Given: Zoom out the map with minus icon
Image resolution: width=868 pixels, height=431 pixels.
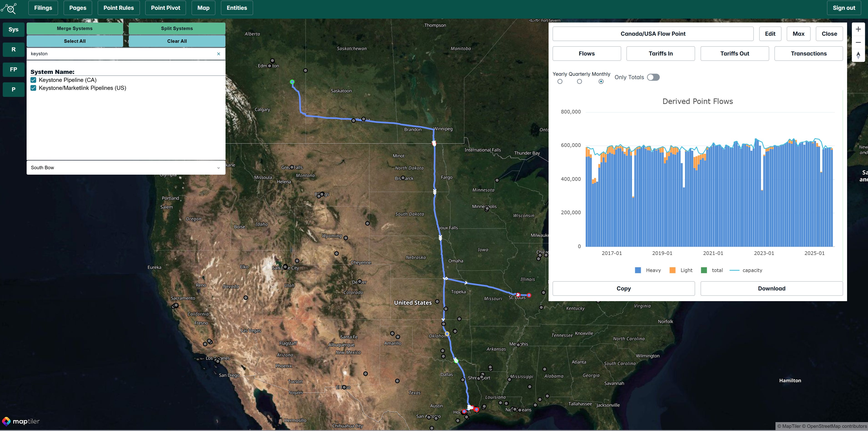Looking at the screenshot, I should pyautogui.click(x=858, y=43).
